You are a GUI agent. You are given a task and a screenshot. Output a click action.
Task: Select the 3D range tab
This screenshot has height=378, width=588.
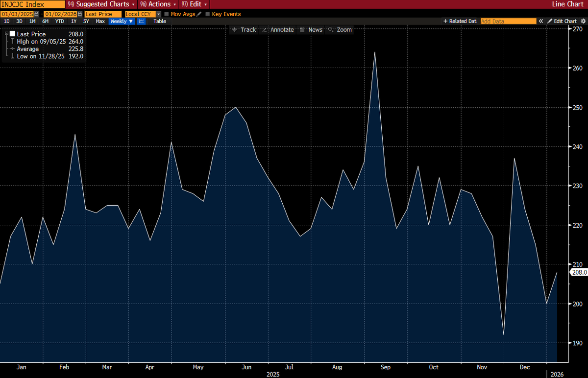(19, 21)
